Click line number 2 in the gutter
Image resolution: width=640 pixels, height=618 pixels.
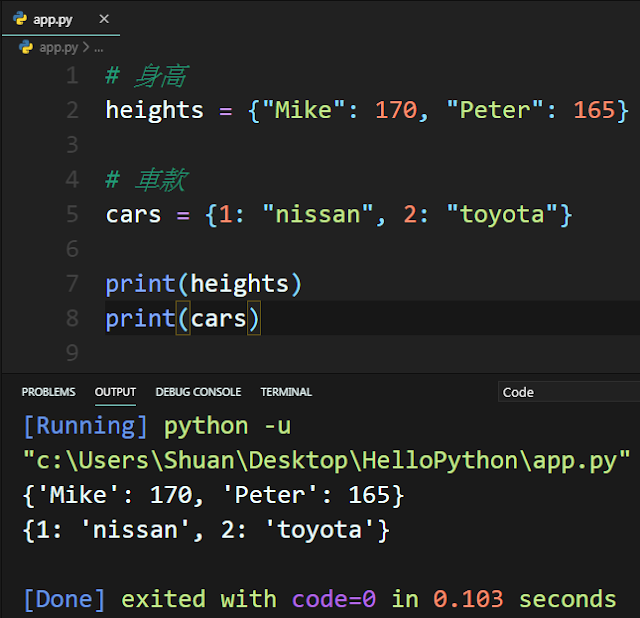[72, 110]
